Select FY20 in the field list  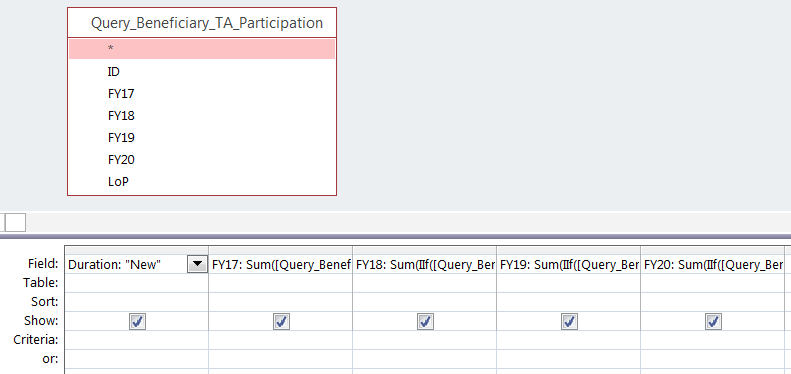click(x=202, y=160)
